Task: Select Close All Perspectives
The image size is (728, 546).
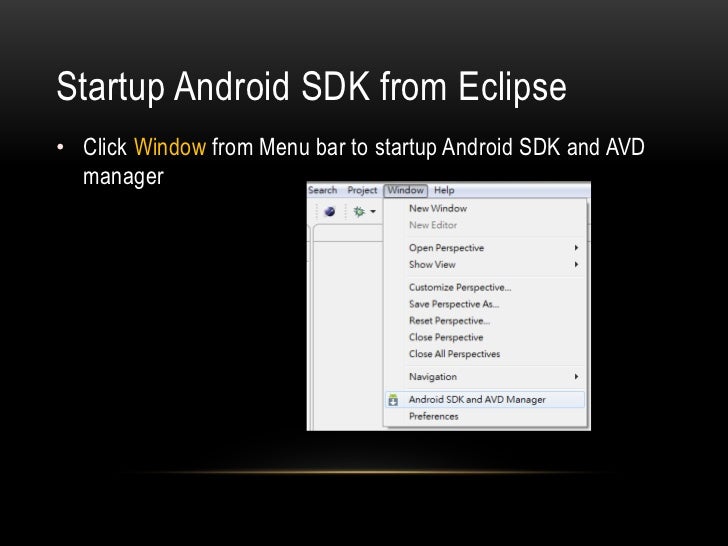Action: click(x=485, y=354)
